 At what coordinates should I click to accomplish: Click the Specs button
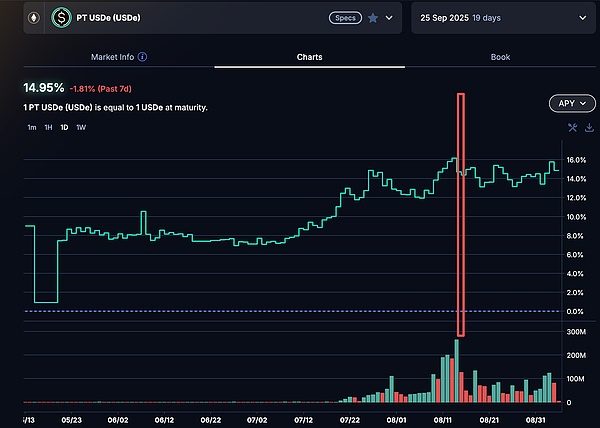pyautogui.click(x=344, y=18)
